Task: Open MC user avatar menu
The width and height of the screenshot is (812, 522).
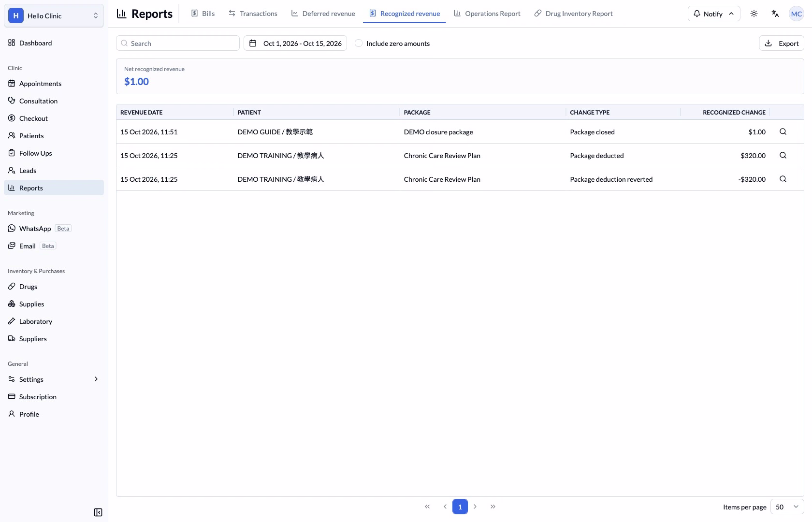Action: (797, 14)
